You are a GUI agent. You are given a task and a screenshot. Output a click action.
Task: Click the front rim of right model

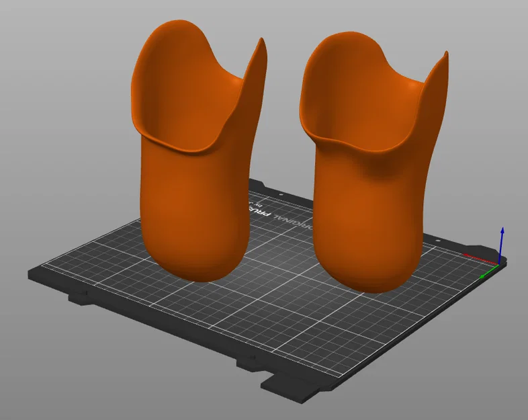pos(350,148)
